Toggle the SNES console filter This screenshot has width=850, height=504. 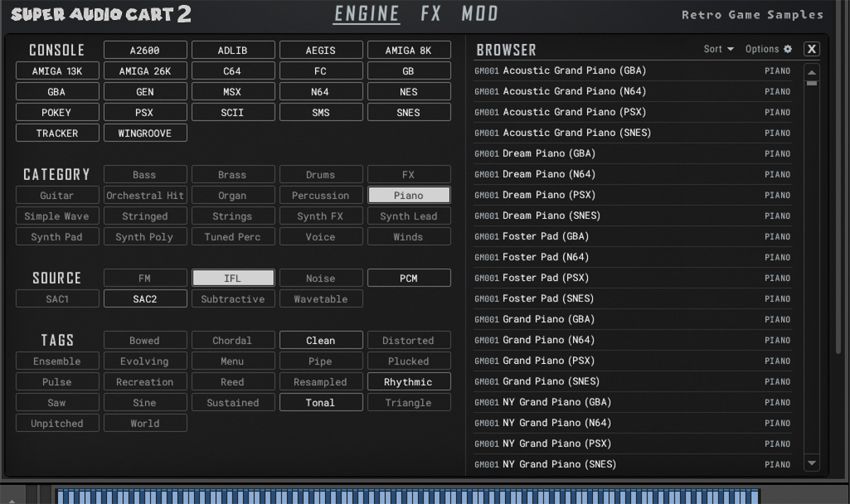[408, 112]
